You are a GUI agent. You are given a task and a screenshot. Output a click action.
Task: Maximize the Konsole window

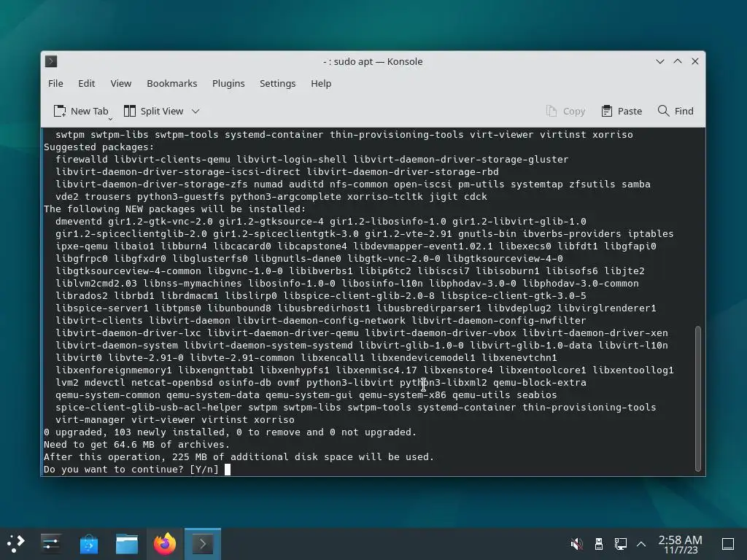tap(678, 61)
